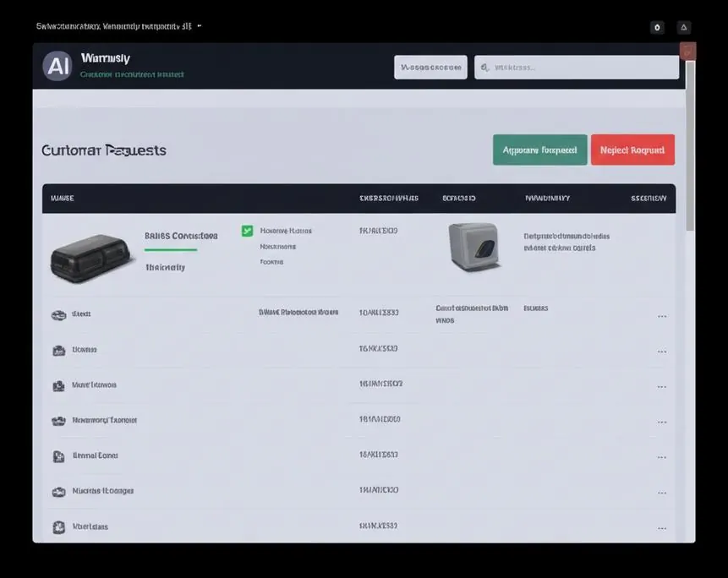Click the AI logo avatar
Screen dimensions: 728x578
(x=57, y=66)
